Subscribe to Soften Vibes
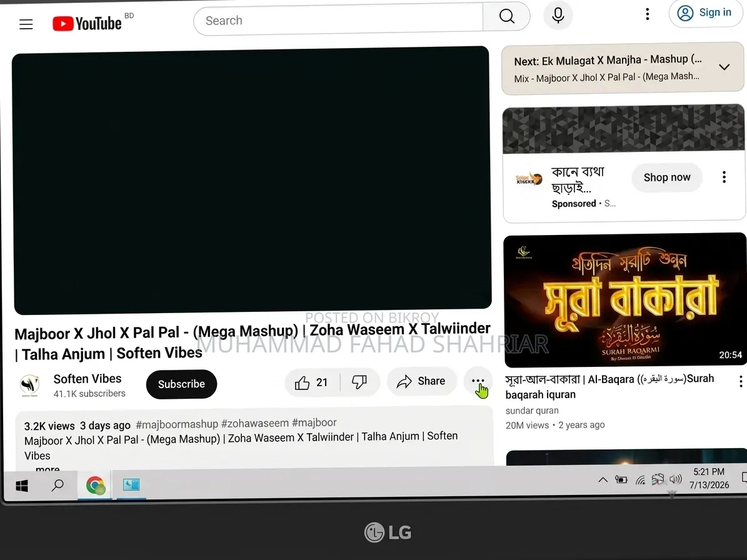Viewport: 747px width, 560px height. pos(181,384)
